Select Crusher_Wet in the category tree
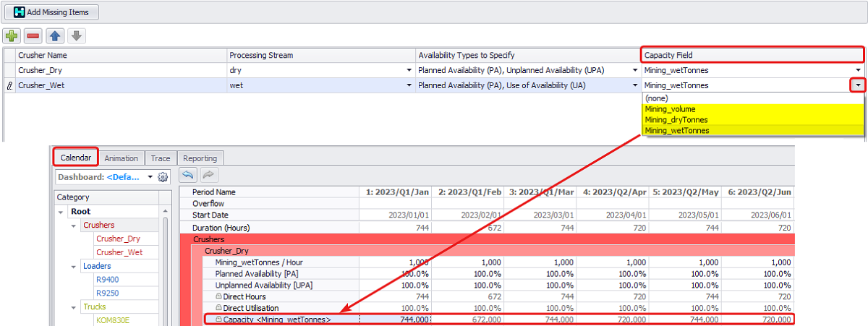868x326 pixels. point(119,252)
